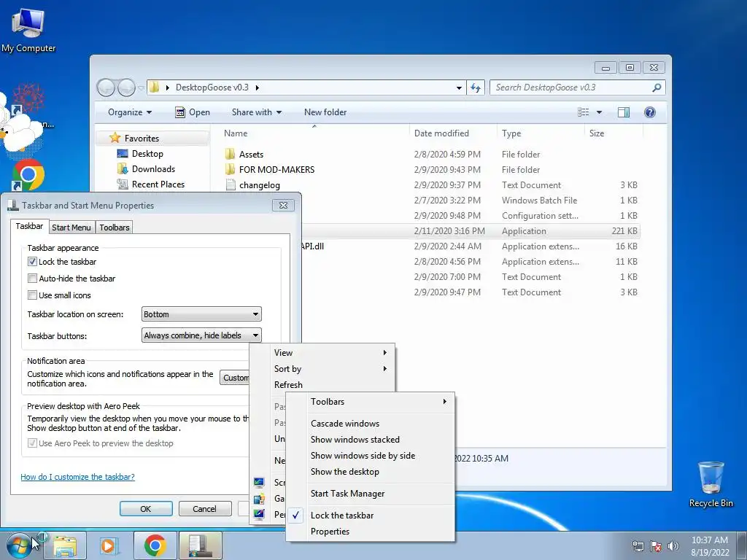Click OK in Taskbar Properties
Viewport: 747px width, 560px height.
point(146,508)
